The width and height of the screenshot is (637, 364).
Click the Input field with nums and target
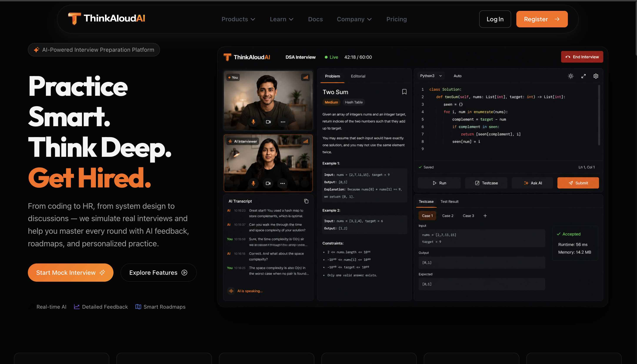[x=481, y=238]
